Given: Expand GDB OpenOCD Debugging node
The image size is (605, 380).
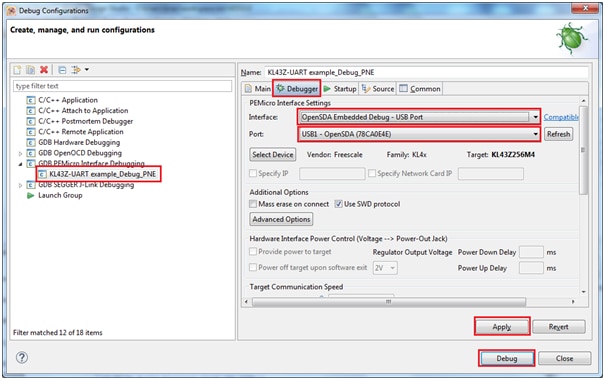Looking at the screenshot, I should [x=20, y=154].
